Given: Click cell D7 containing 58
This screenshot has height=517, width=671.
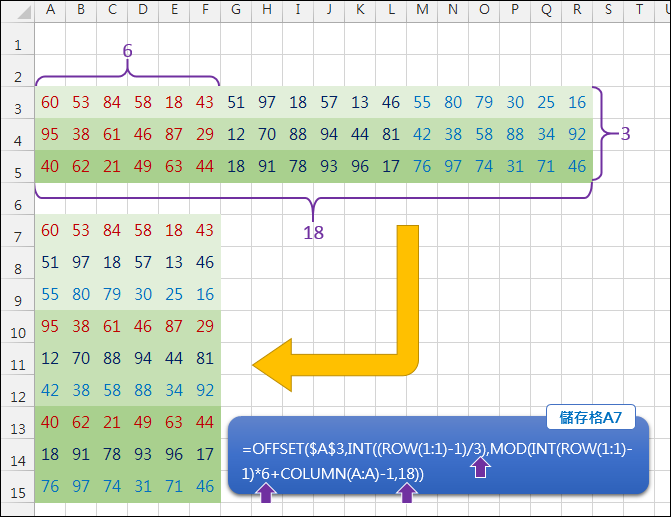Looking at the screenshot, I should [x=143, y=231].
